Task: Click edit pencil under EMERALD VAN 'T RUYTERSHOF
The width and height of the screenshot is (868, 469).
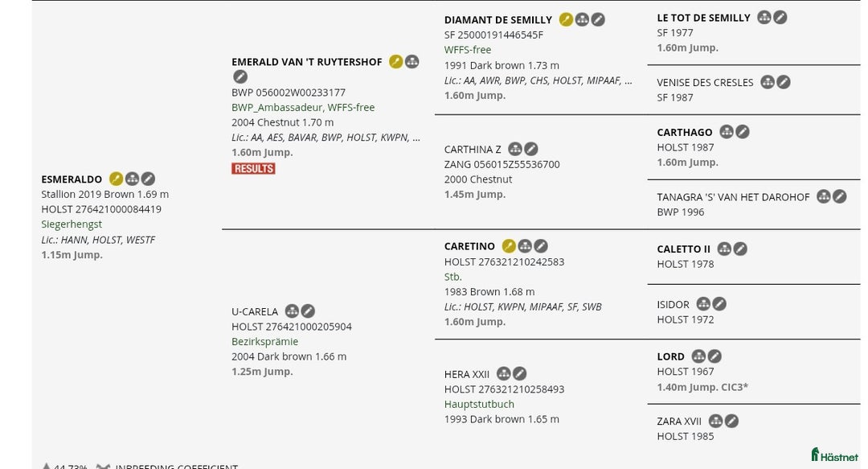Action: tap(240, 76)
